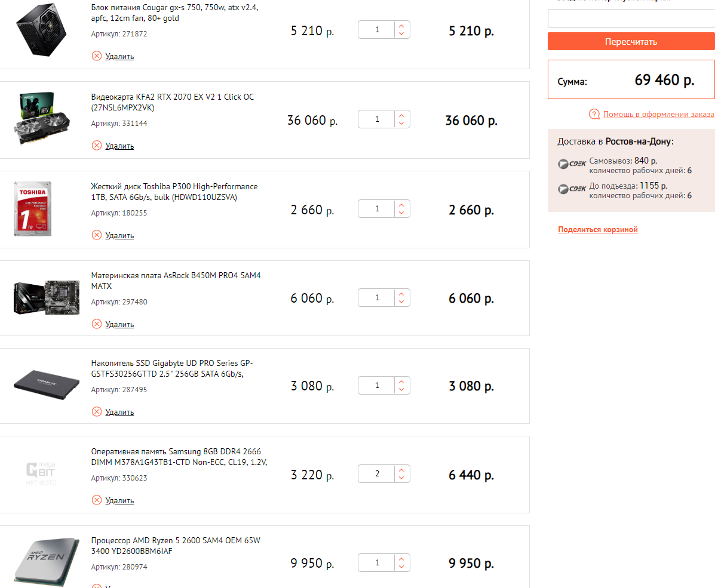Image resolution: width=715 pixels, height=588 pixels.
Task: Decrease quantity of Samsung DDR4 memory
Action: click(x=401, y=478)
